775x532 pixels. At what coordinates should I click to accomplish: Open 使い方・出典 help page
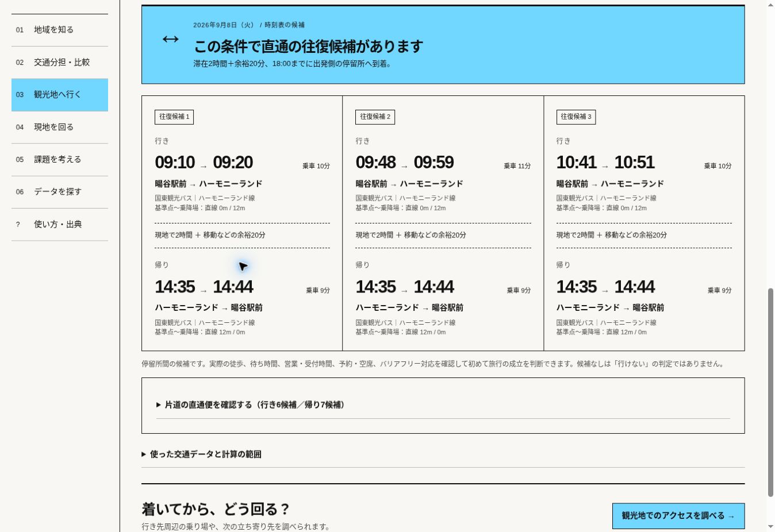pos(60,224)
